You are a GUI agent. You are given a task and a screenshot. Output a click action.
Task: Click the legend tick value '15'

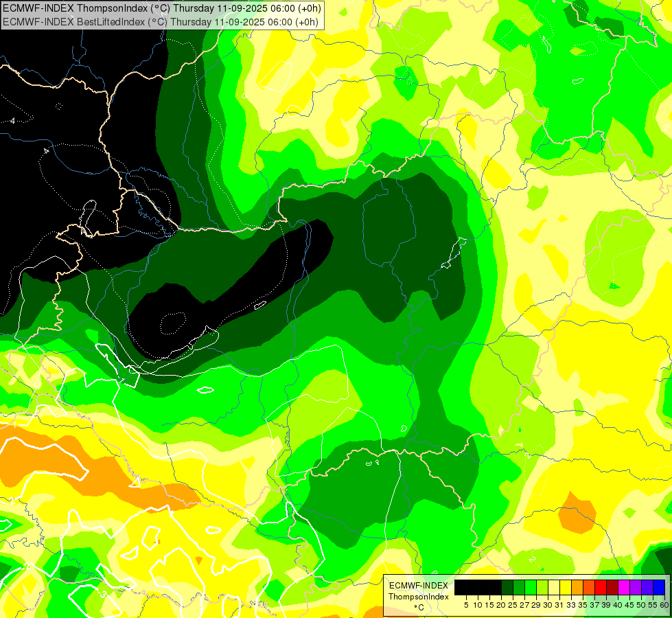coord(489,605)
